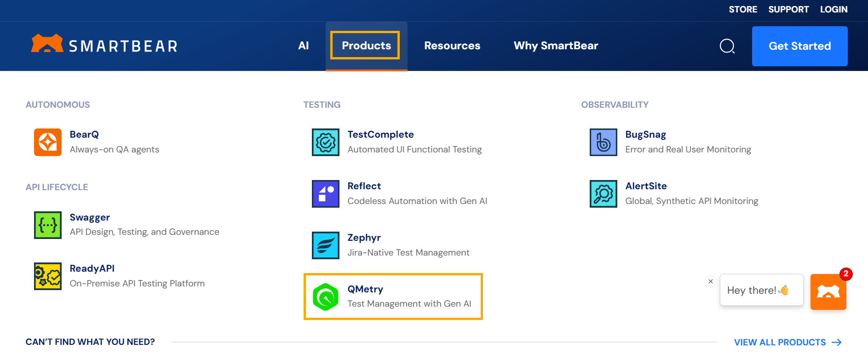Click 'Jira-Native Test Management' text

pos(408,253)
